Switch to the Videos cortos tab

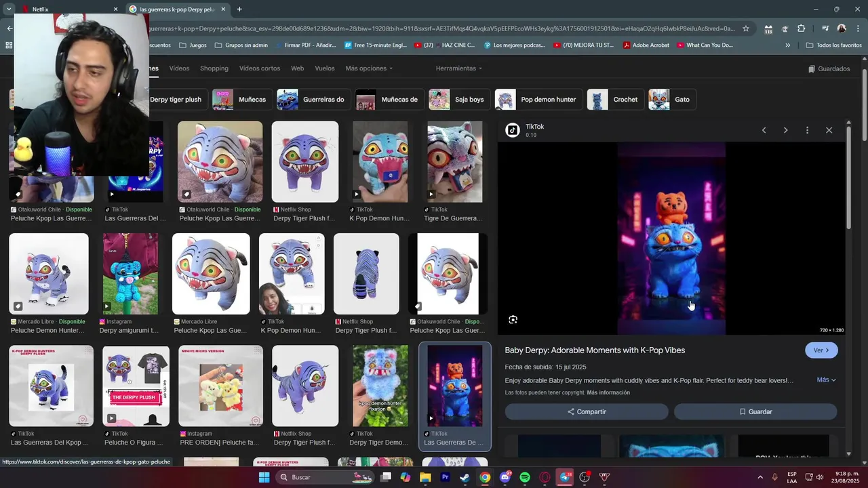click(x=260, y=68)
